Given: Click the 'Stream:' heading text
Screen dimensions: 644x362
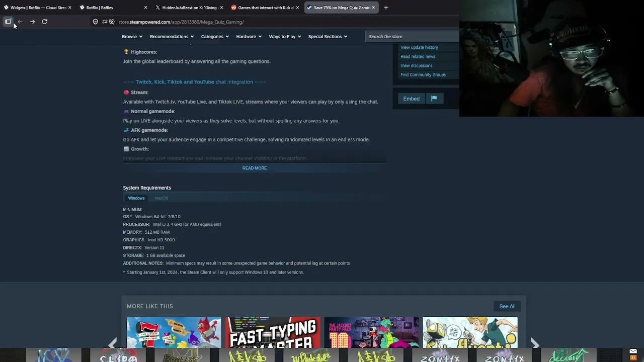Looking at the screenshot, I should coord(139,93).
